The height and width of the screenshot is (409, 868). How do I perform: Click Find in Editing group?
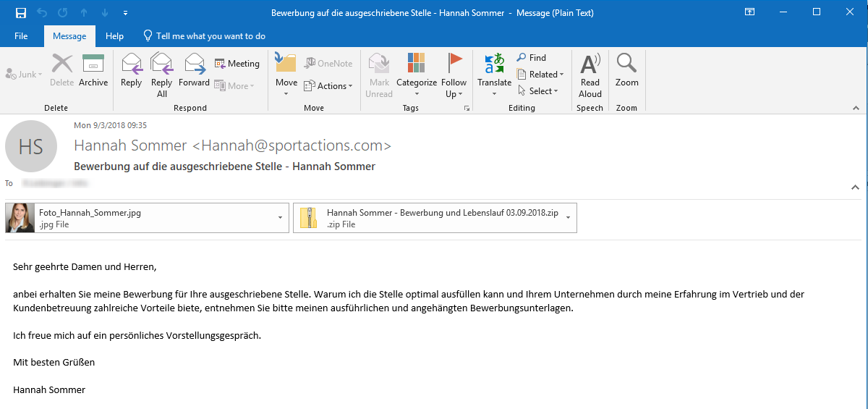(x=532, y=58)
